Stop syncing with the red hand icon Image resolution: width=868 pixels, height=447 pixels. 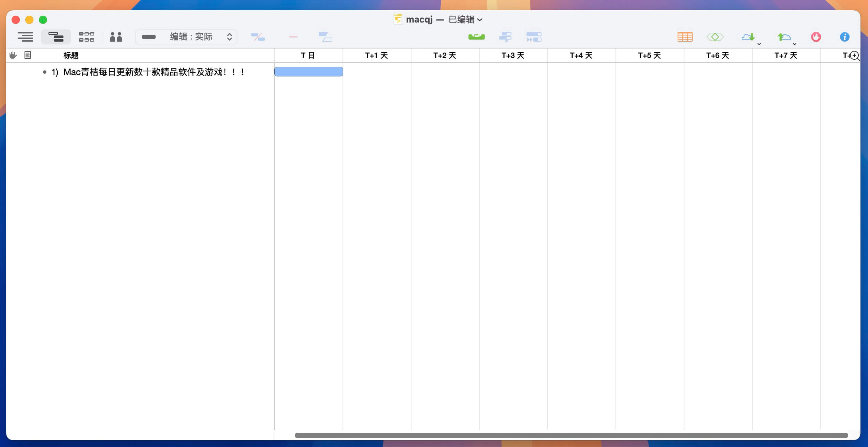[x=816, y=37]
